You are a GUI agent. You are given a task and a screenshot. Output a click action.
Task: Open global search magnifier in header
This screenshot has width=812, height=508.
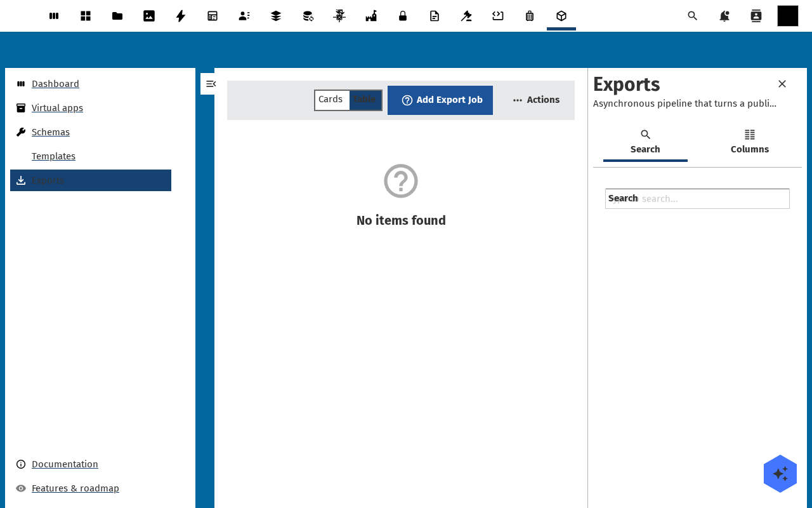(x=693, y=16)
